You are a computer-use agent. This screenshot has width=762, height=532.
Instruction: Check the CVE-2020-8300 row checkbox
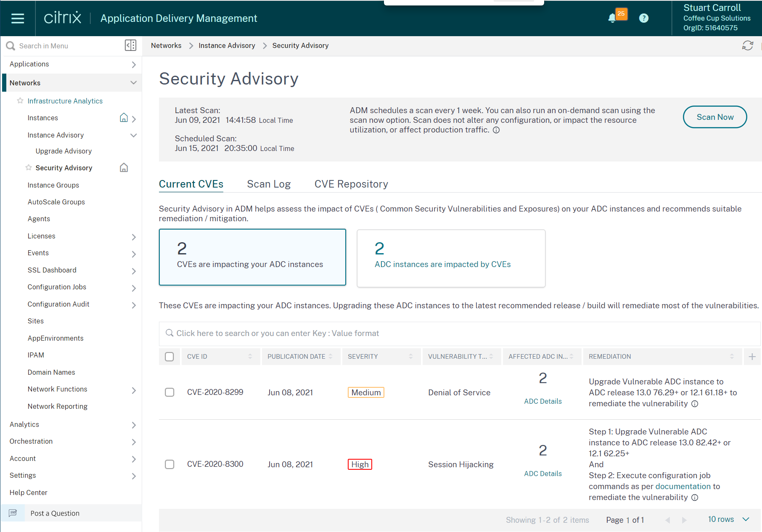169,464
